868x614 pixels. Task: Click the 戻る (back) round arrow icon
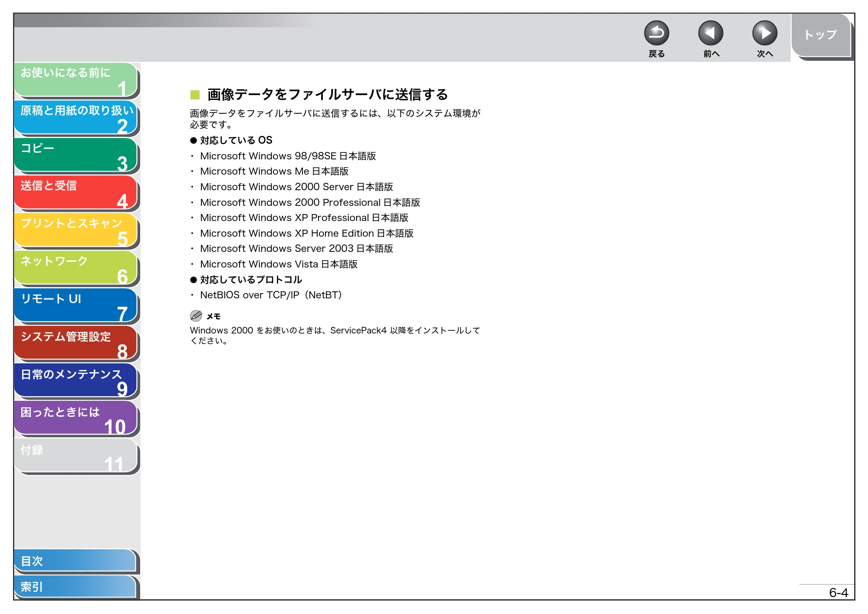[x=656, y=33]
